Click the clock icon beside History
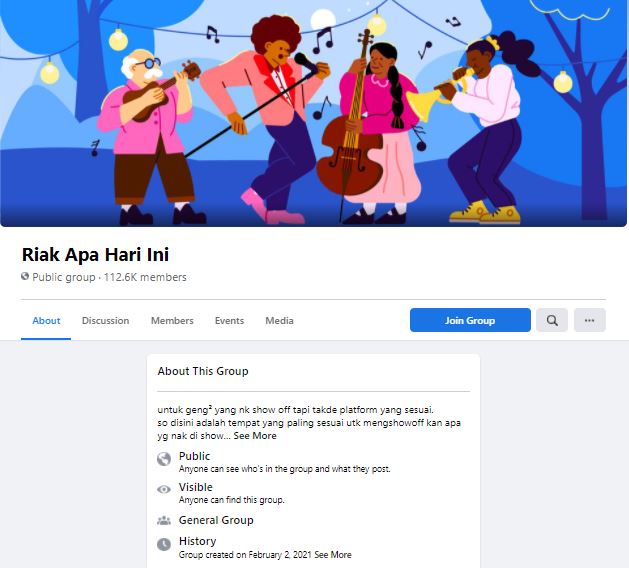This screenshot has height=568, width=629. click(164, 544)
